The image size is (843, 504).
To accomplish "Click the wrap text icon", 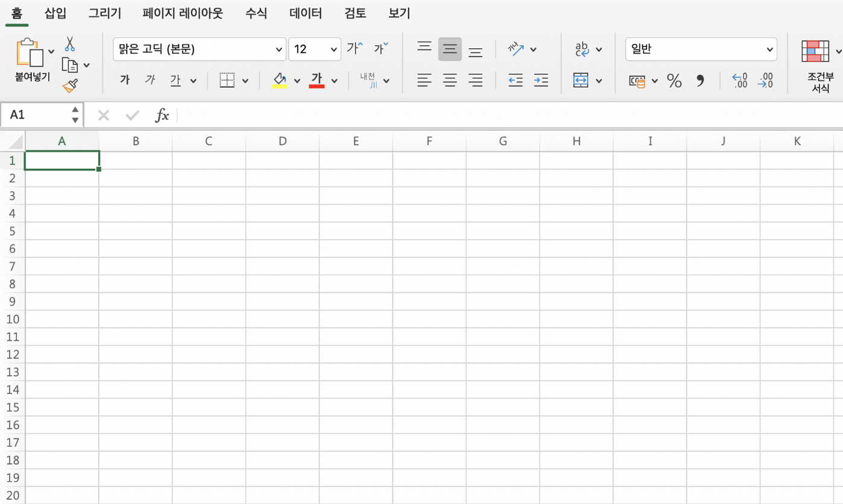I will (582, 49).
